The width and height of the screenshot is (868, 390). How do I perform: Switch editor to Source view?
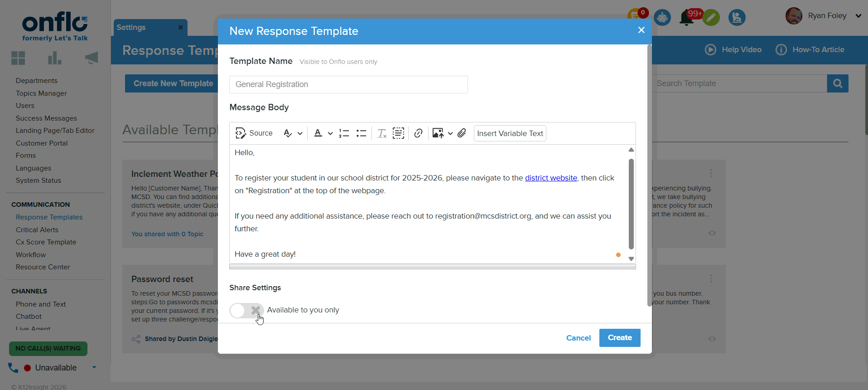254,133
